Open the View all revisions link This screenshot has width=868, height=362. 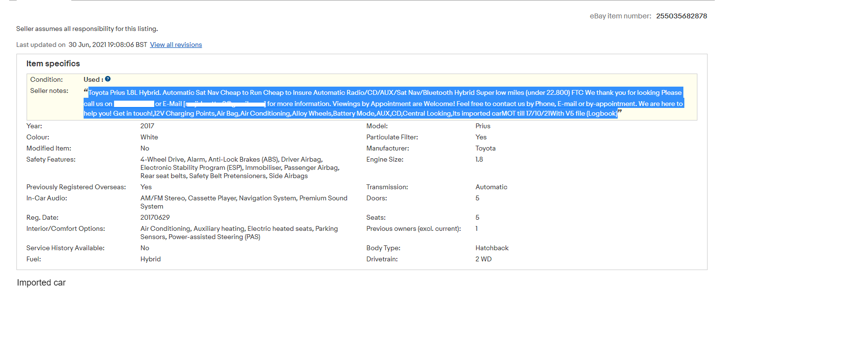176,45
